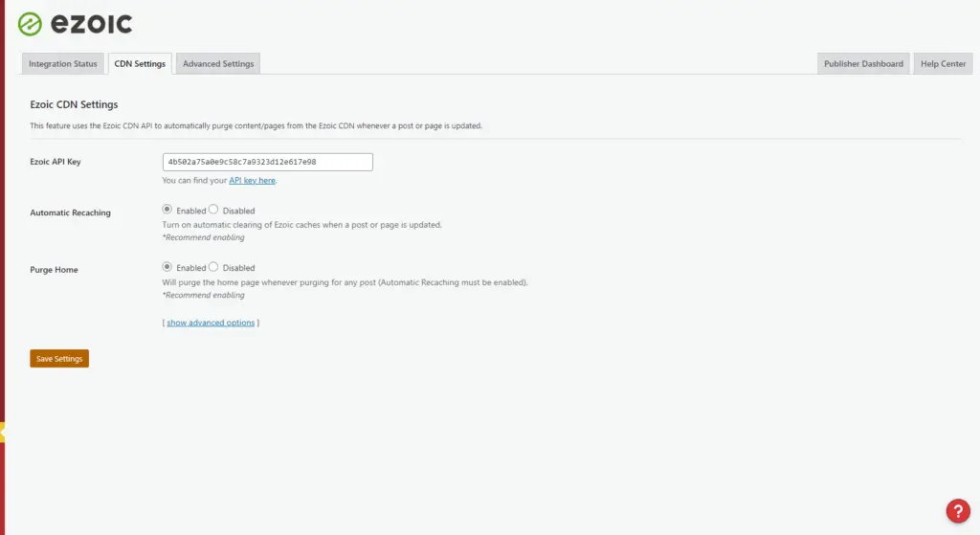Click the Ezoic logo
980x535 pixels.
75,24
